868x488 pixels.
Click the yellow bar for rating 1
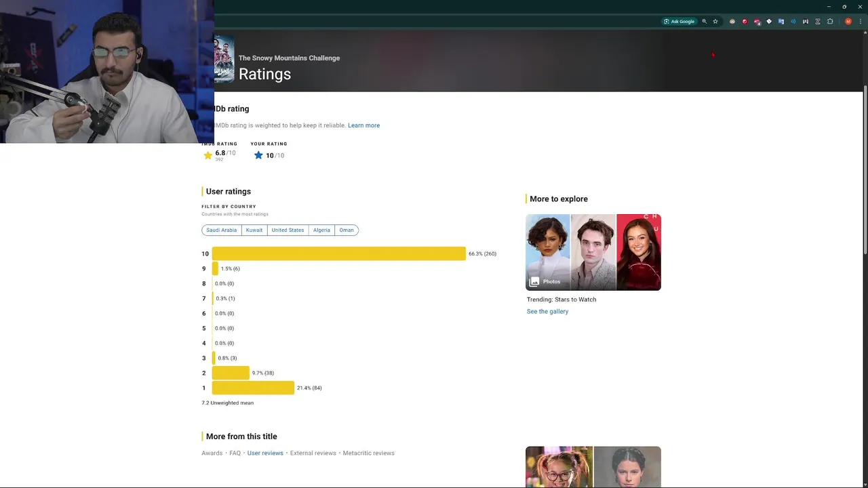pos(253,388)
